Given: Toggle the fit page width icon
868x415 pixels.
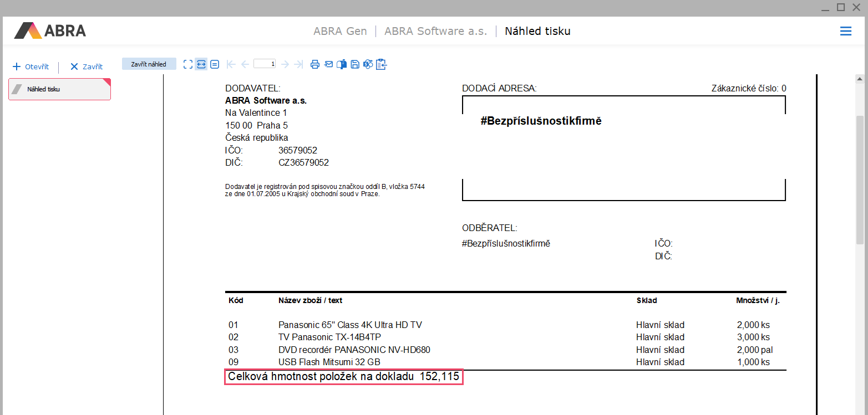Looking at the screenshot, I should pos(201,64).
